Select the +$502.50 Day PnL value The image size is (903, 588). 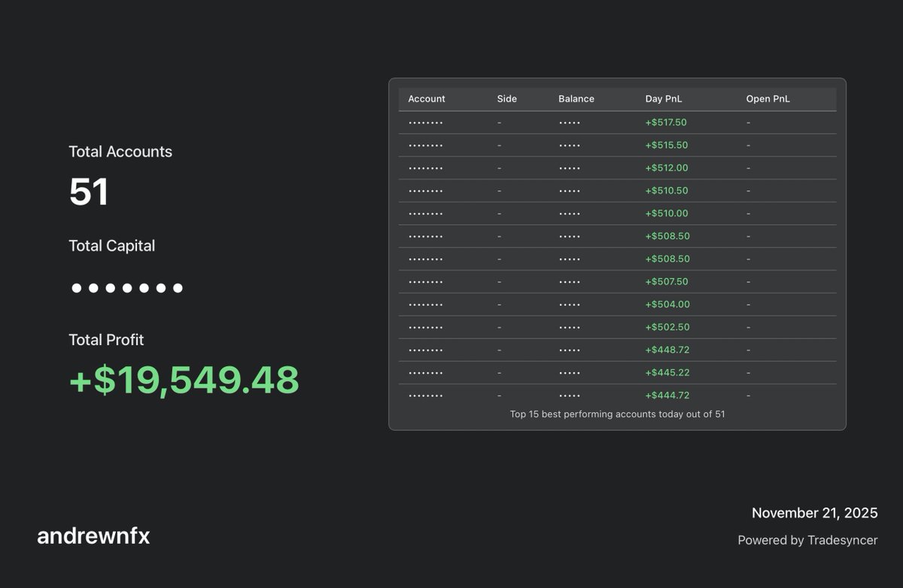(x=666, y=327)
